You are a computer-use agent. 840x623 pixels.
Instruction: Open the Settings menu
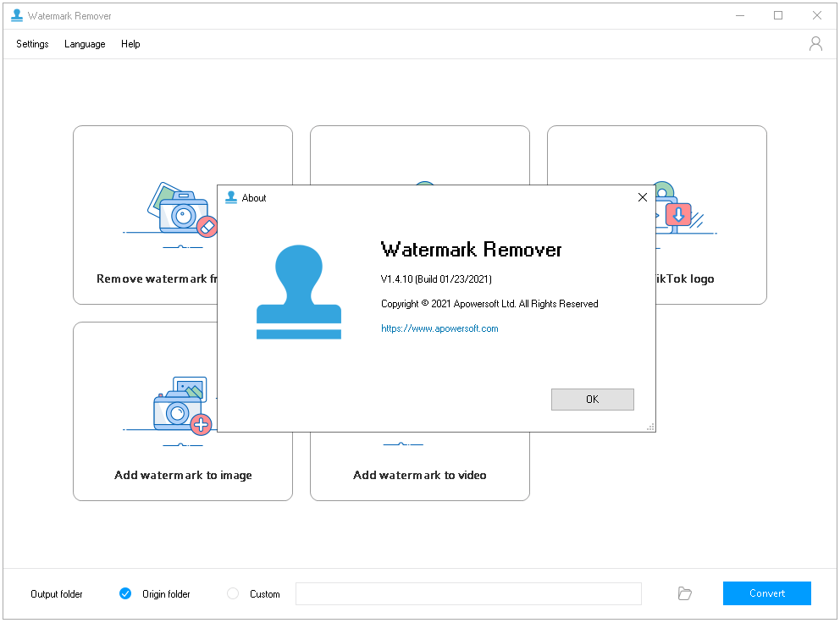[x=32, y=44]
